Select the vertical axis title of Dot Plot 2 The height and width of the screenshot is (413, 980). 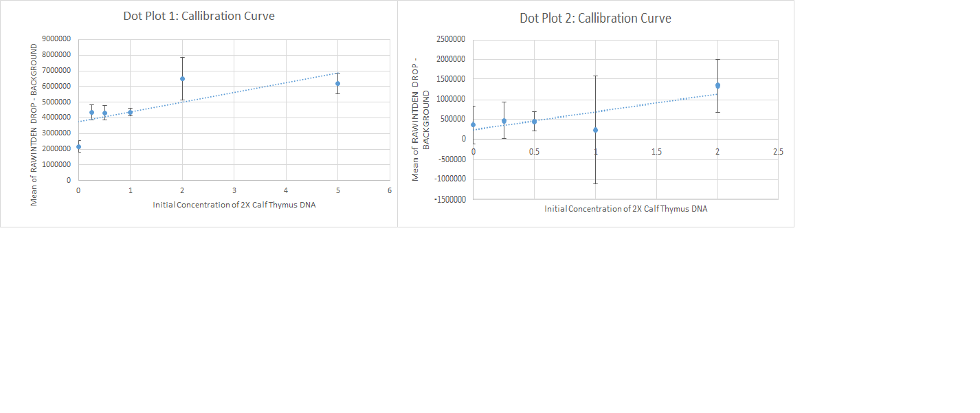(420, 135)
